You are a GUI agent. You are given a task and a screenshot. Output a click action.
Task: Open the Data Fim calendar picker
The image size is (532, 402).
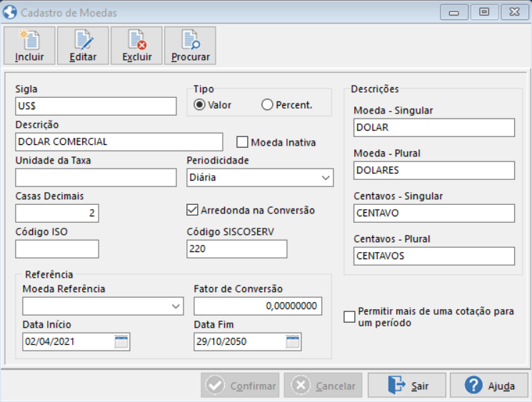[293, 341]
